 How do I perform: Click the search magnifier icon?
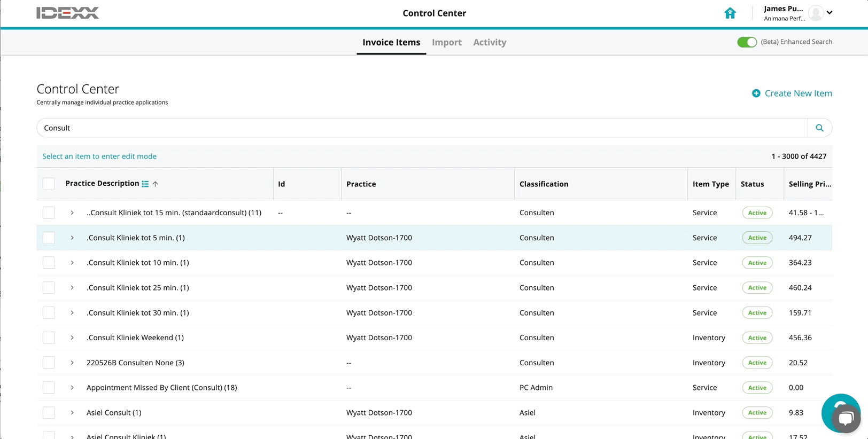coord(819,128)
